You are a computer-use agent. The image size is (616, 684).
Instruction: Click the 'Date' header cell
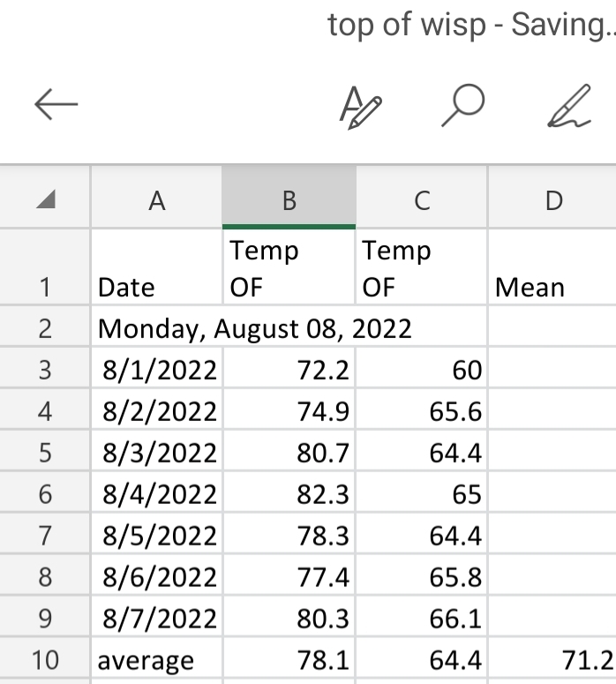(x=156, y=267)
